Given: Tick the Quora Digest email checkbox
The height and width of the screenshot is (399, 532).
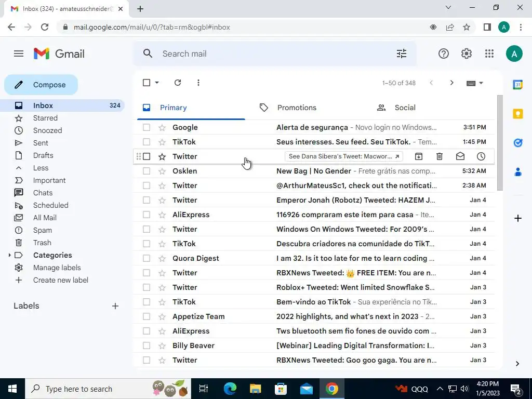Looking at the screenshot, I should coord(146,258).
